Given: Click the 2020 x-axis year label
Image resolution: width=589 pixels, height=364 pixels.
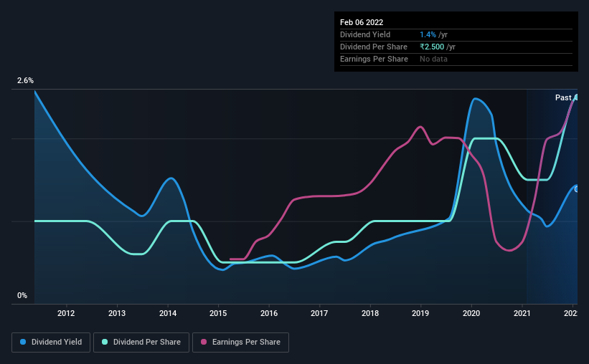Looking at the screenshot, I should 471,313.
